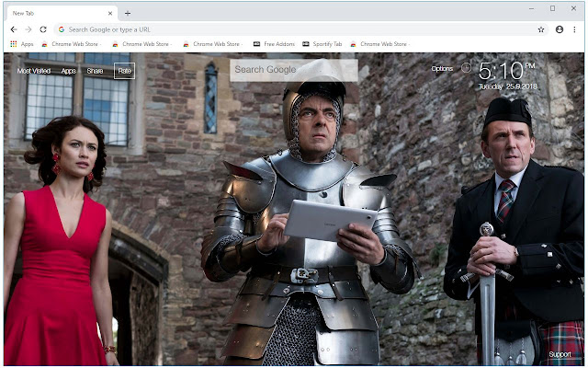Go forward with the forward arrow
Screen dimensions: 588x368
point(28,29)
